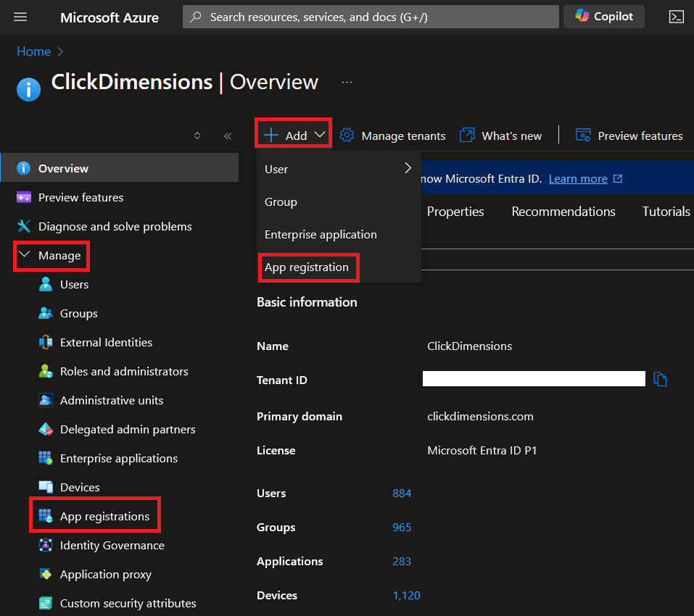Click the search resources input field
The image size is (694, 616).
tap(371, 17)
